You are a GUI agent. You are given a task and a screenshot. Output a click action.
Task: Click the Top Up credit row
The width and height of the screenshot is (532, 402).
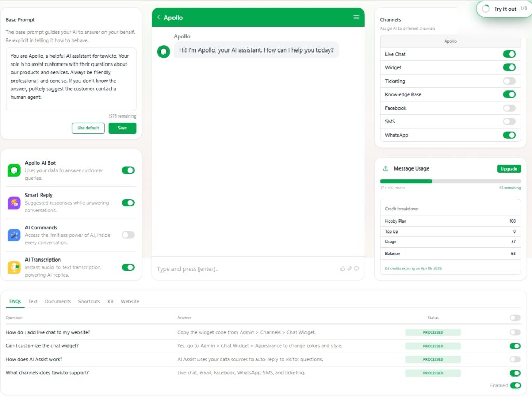click(x=450, y=231)
